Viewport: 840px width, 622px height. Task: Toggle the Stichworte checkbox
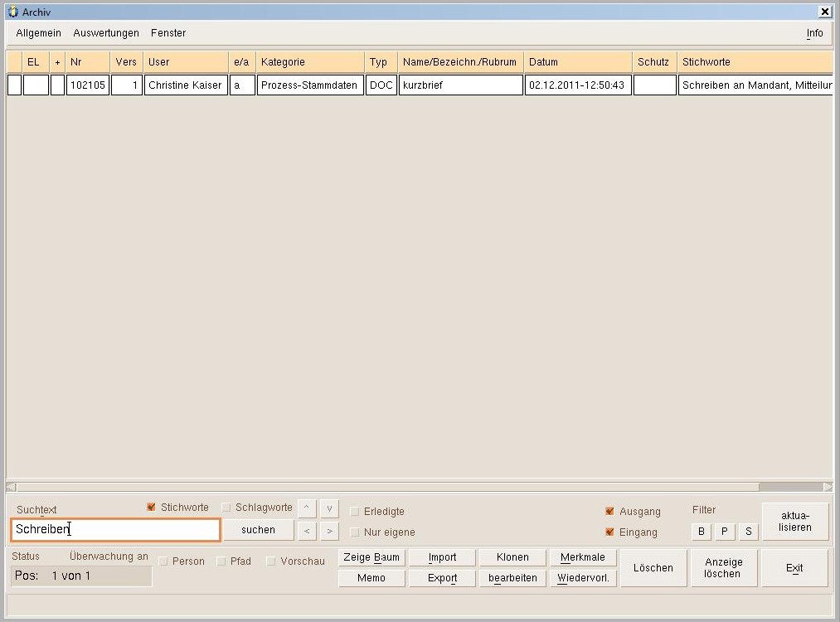tap(151, 507)
